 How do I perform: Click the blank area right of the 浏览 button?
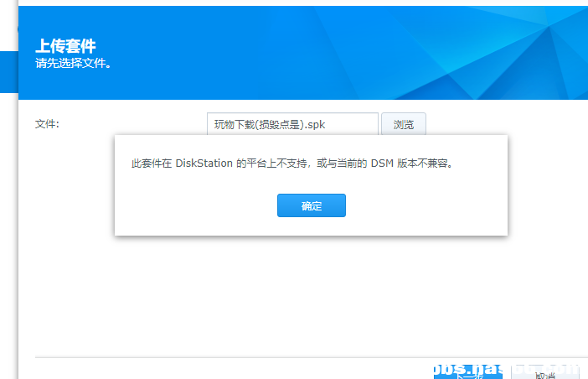503,124
